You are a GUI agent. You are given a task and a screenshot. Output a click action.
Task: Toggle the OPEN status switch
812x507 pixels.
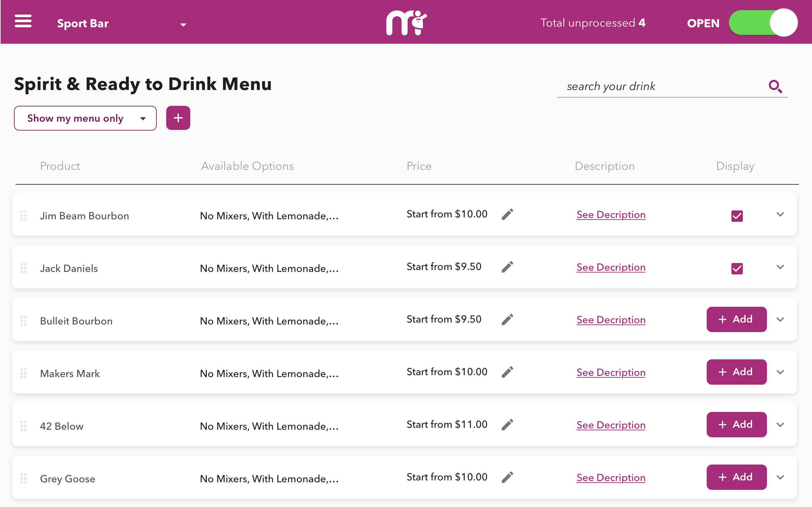pos(763,23)
